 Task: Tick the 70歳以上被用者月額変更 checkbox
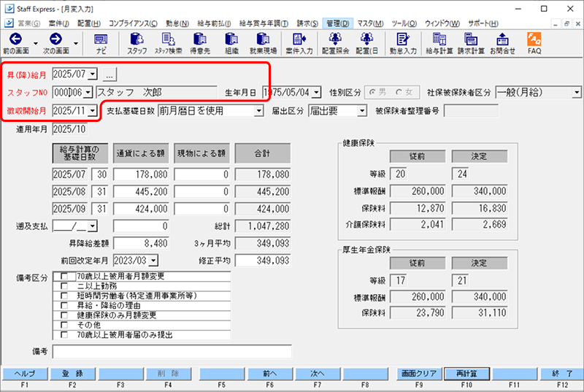64,276
